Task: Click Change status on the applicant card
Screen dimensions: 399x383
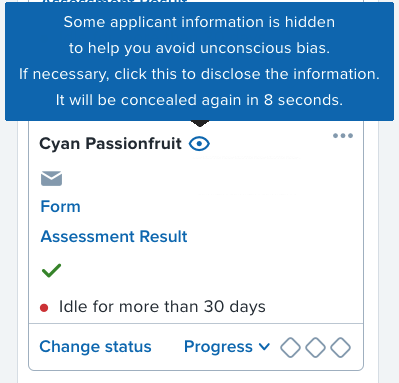Action: click(x=95, y=346)
